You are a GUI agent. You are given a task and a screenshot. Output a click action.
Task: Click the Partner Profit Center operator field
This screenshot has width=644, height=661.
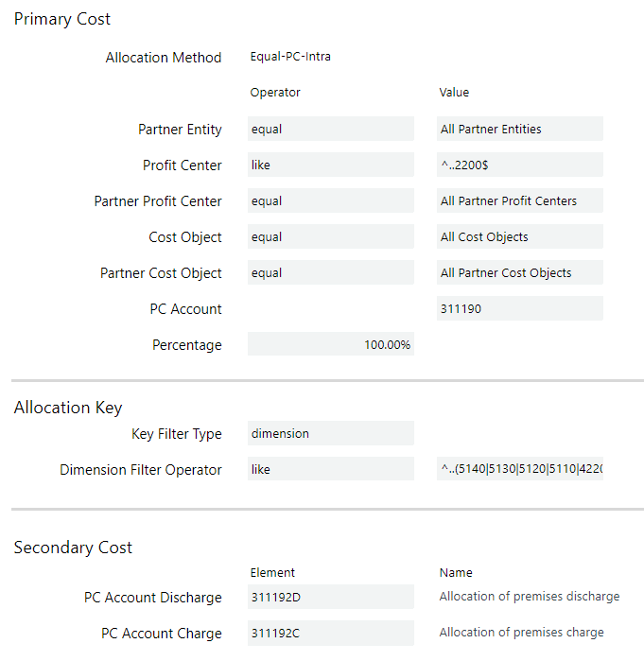[330, 201]
